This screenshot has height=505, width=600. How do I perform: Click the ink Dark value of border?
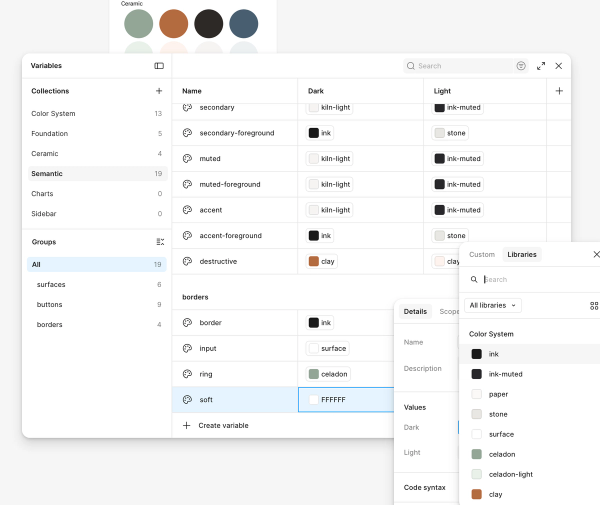point(320,323)
